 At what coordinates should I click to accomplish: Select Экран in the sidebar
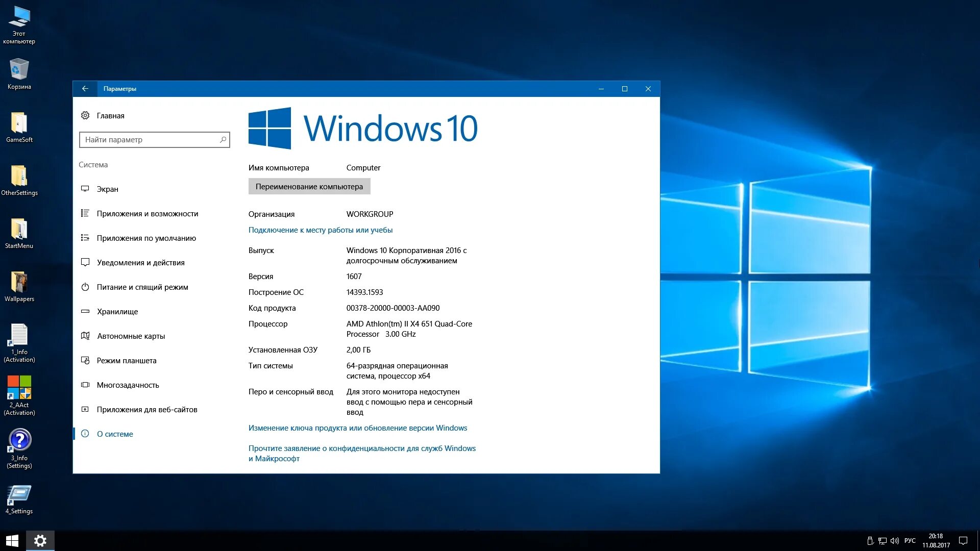(108, 189)
